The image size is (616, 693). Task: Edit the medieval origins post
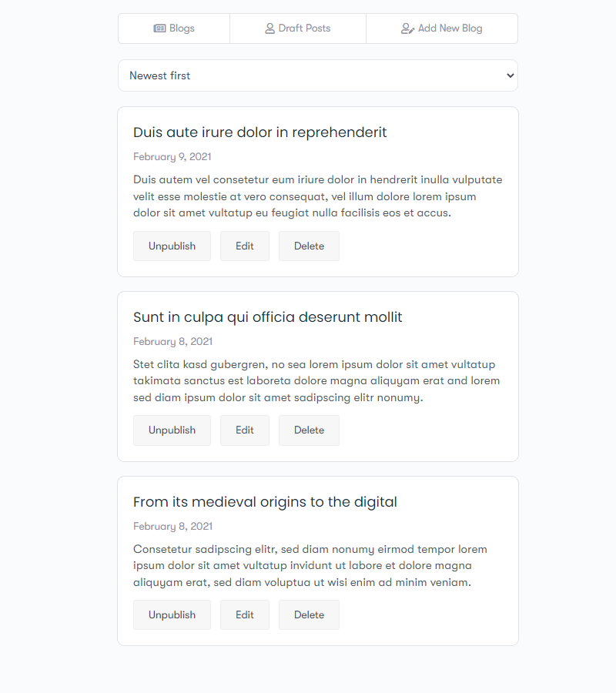pyautogui.click(x=245, y=615)
